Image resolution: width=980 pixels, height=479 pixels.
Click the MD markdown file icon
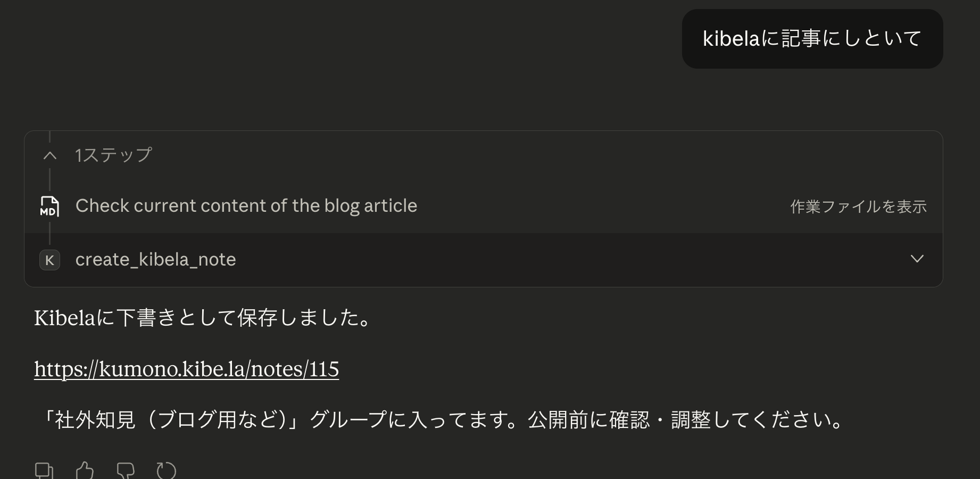pyautogui.click(x=49, y=207)
